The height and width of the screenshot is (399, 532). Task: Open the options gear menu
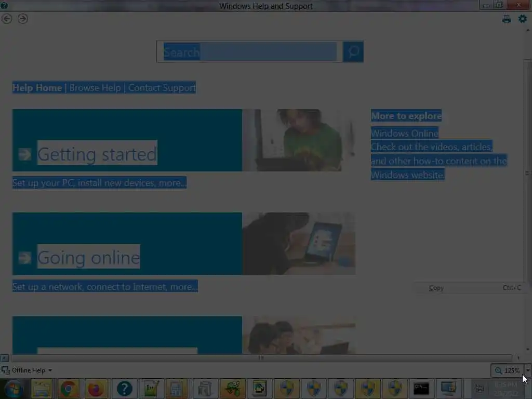pos(523,19)
